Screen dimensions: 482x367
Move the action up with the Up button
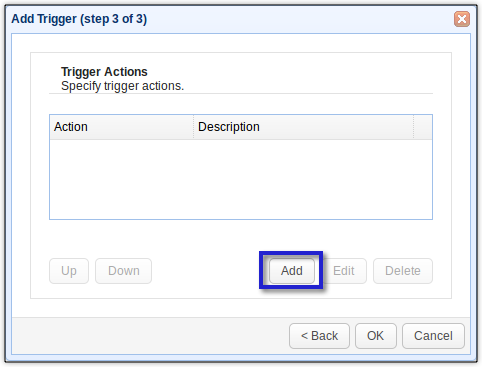pos(69,271)
